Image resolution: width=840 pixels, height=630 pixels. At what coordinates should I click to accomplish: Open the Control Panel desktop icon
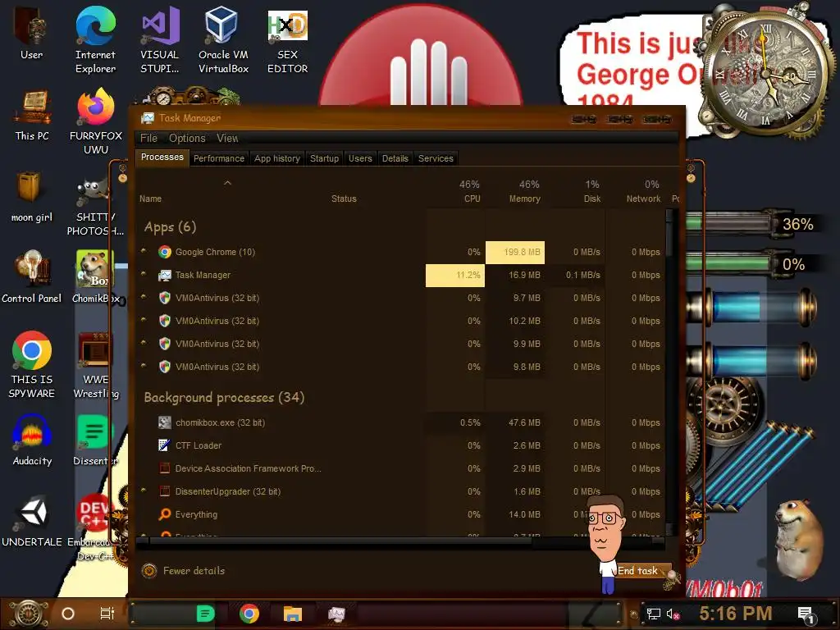[32, 276]
